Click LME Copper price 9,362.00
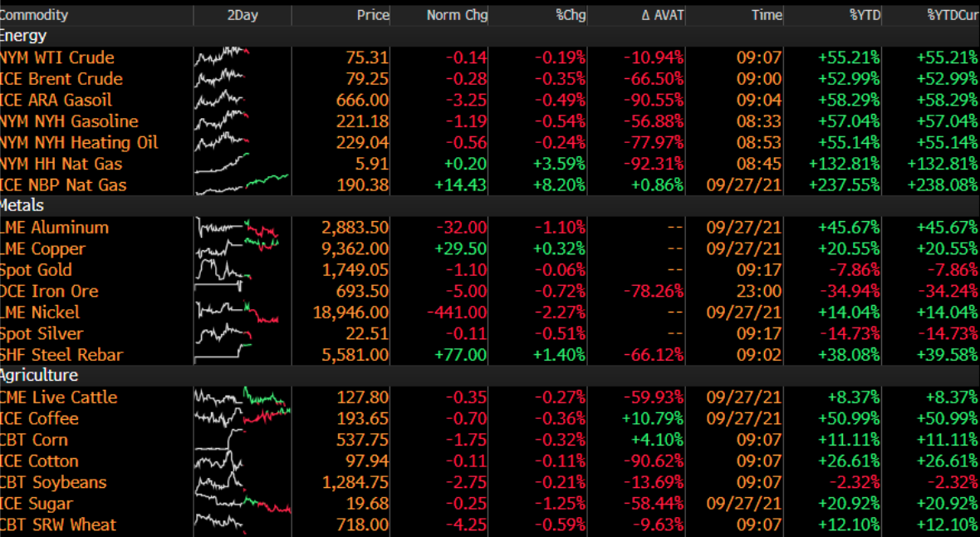This screenshot has height=537, width=980. (x=355, y=249)
